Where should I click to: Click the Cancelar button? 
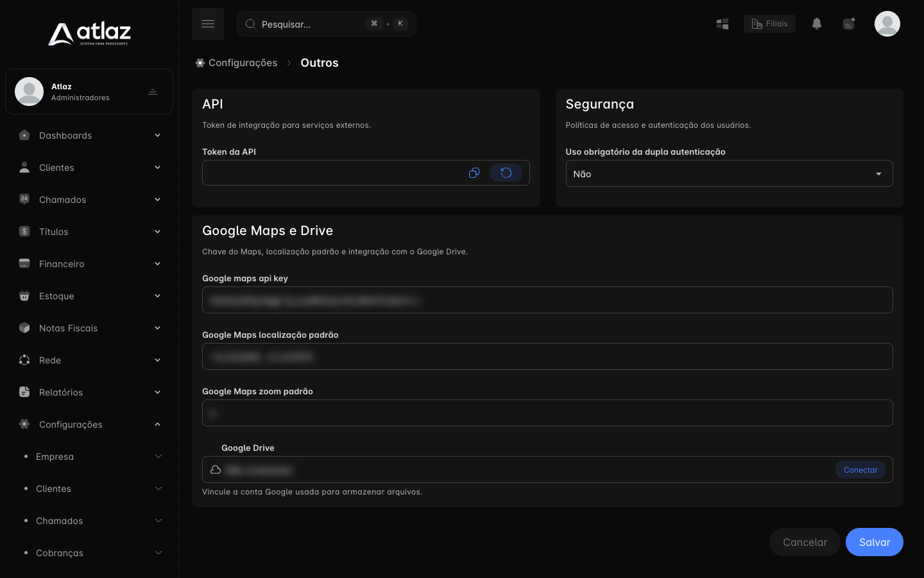click(805, 542)
